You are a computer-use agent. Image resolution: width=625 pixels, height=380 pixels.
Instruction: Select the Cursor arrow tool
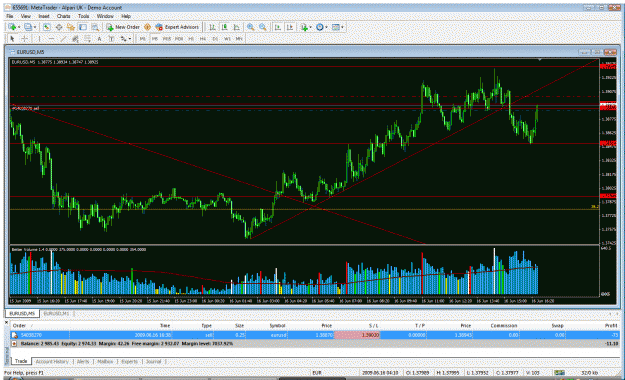point(12,39)
